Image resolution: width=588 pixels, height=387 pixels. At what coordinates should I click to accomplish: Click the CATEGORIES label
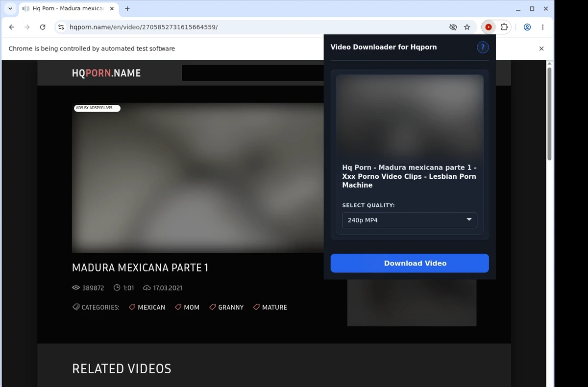[96, 307]
